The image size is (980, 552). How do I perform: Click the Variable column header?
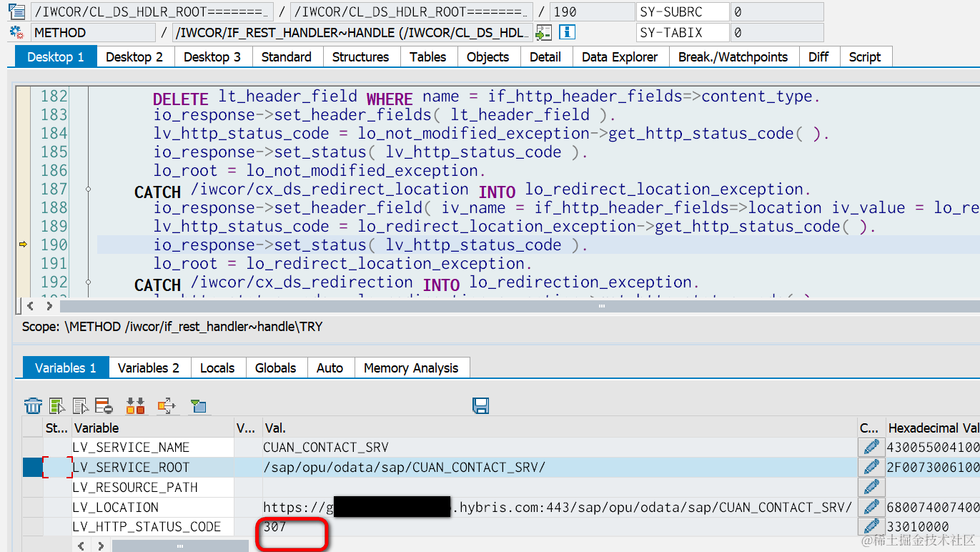coord(153,428)
